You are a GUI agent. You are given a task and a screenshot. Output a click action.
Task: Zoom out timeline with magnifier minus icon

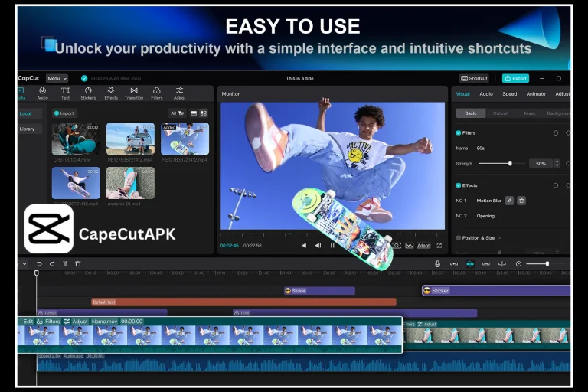click(518, 264)
